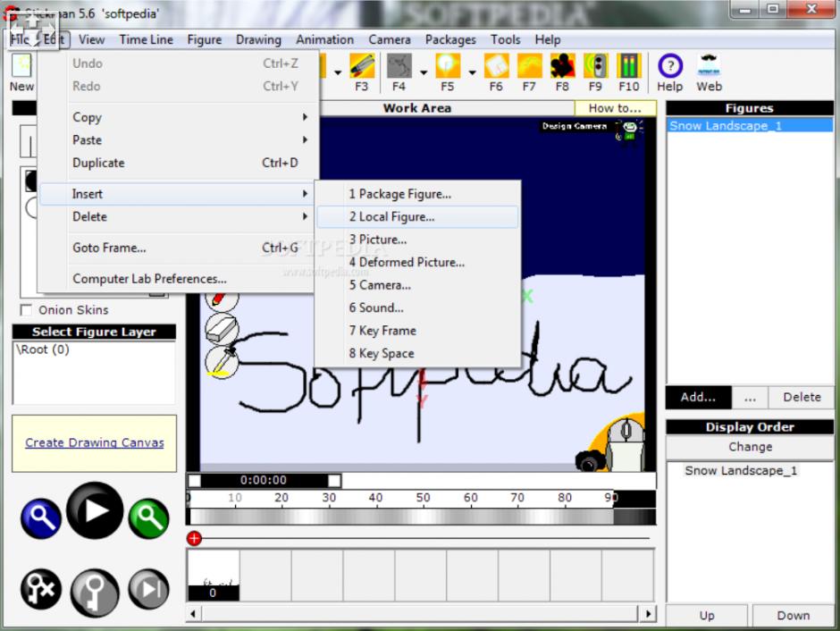Click the Down button
The image size is (840, 631).
[x=794, y=616]
